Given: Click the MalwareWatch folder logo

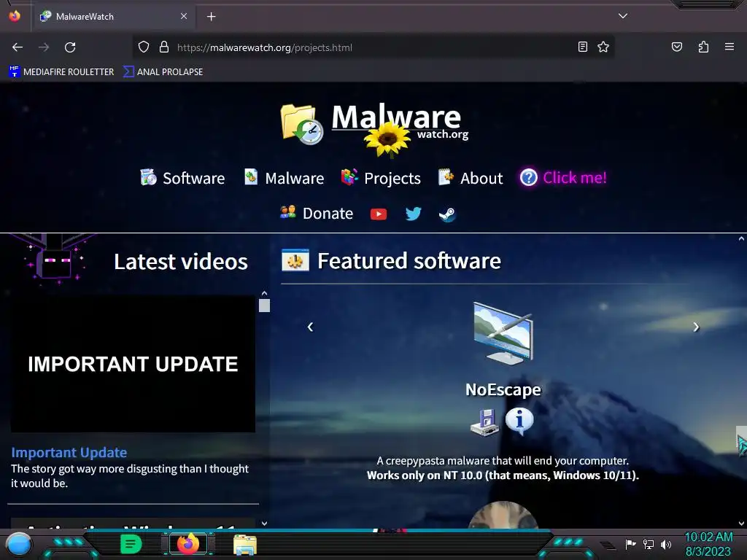Looking at the screenshot, I should tap(302, 124).
